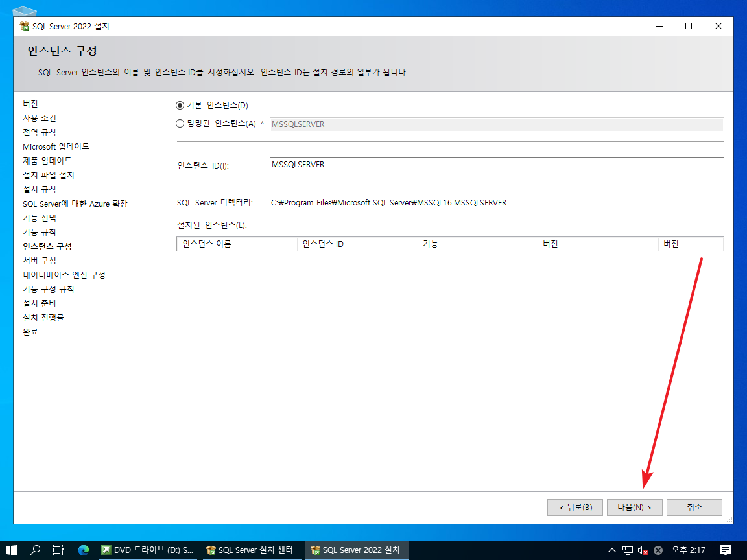
Task: Launch Microsoft Edge from taskbar
Action: pos(84,550)
